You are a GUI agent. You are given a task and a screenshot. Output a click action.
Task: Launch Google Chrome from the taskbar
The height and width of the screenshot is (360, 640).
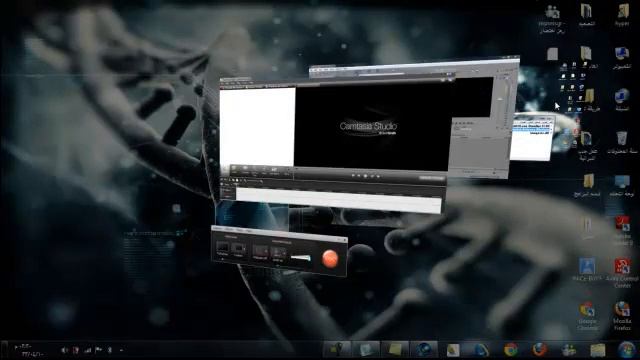[x=511, y=350]
